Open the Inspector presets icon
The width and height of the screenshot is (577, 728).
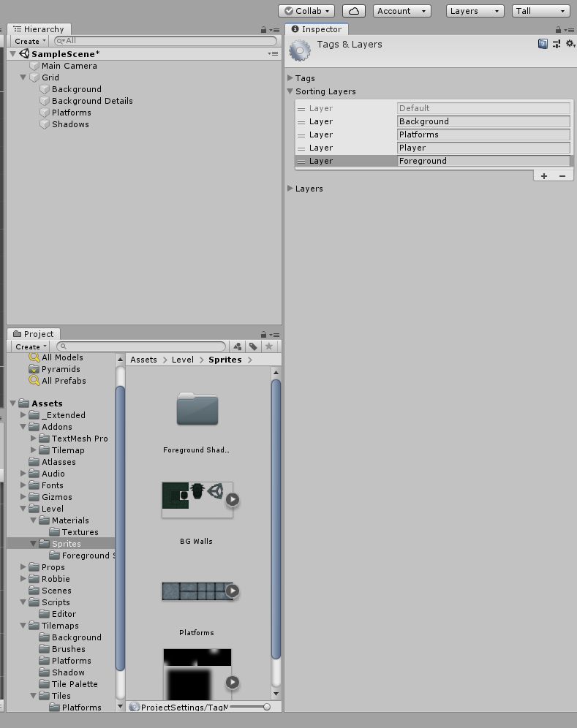pyautogui.click(x=557, y=44)
